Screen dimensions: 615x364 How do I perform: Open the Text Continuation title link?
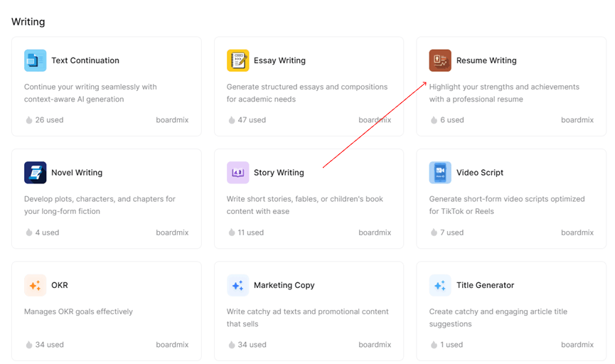click(85, 60)
